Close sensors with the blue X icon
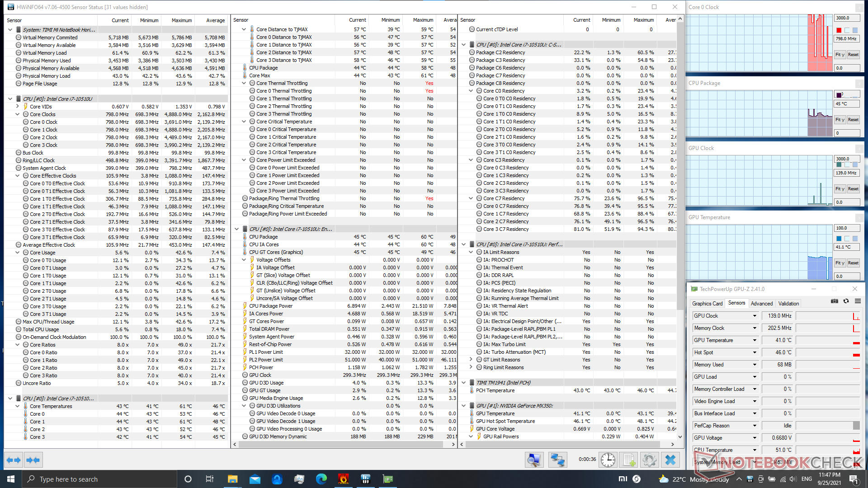This screenshot has height=488, width=868. pyautogui.click(x=670, y=460)
